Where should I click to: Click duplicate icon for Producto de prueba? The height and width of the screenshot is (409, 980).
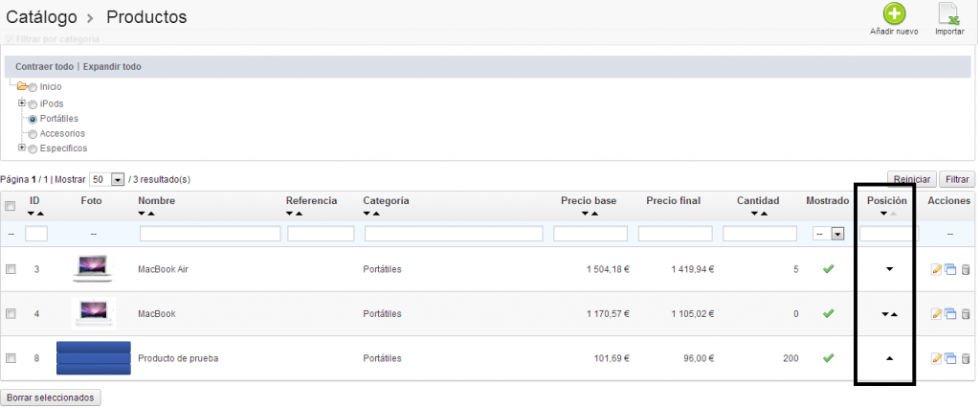(x=950, y=358)
